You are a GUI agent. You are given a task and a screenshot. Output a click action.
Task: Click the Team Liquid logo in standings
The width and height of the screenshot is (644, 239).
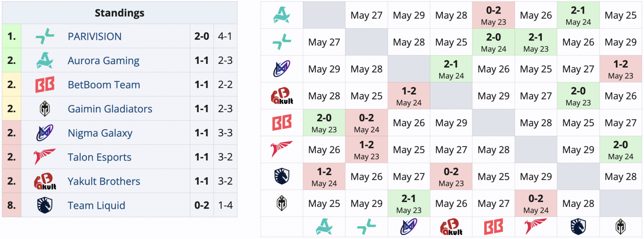[45, 205]
